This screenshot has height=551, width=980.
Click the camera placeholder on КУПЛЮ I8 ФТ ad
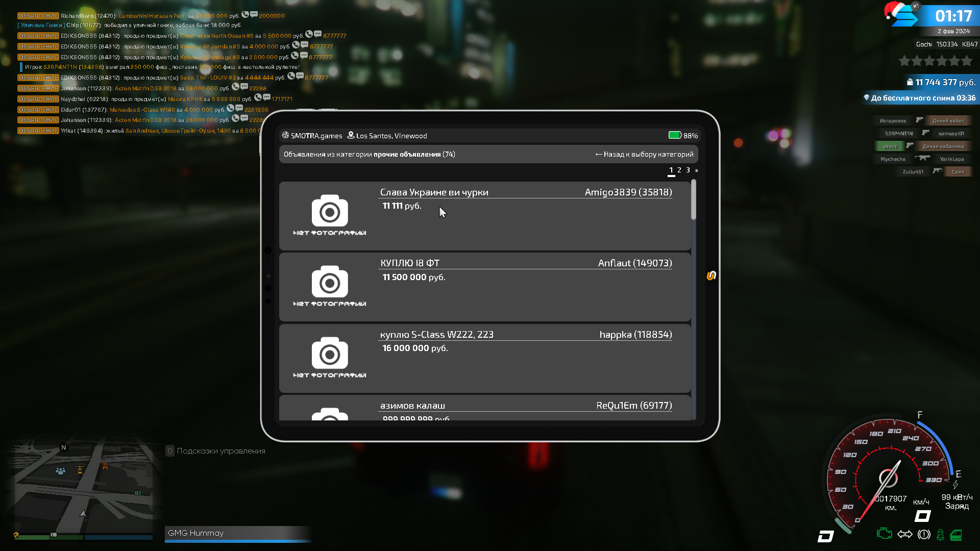point(330,282)
